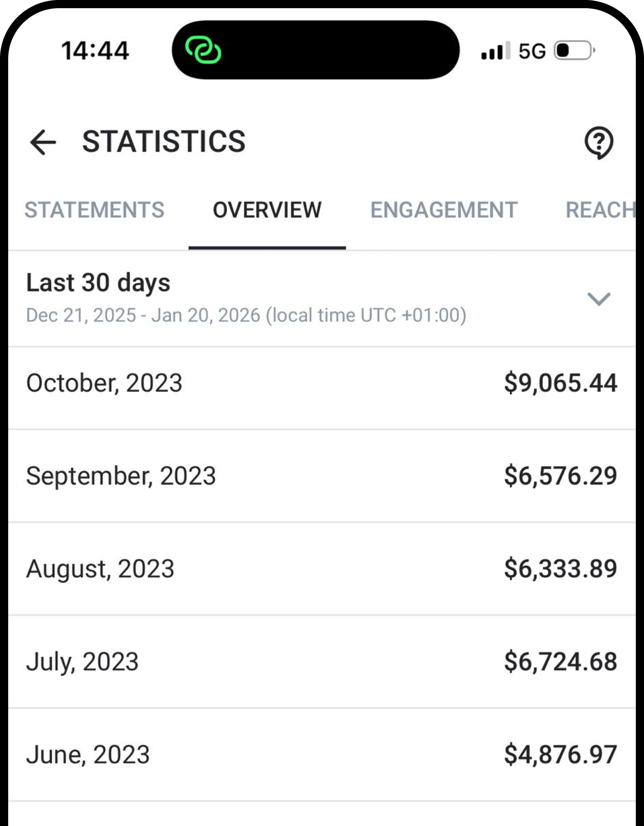The width and height of the screenshot is (644, 826).
Task: Open the Reach tab
Action: [x=599, y=210]
